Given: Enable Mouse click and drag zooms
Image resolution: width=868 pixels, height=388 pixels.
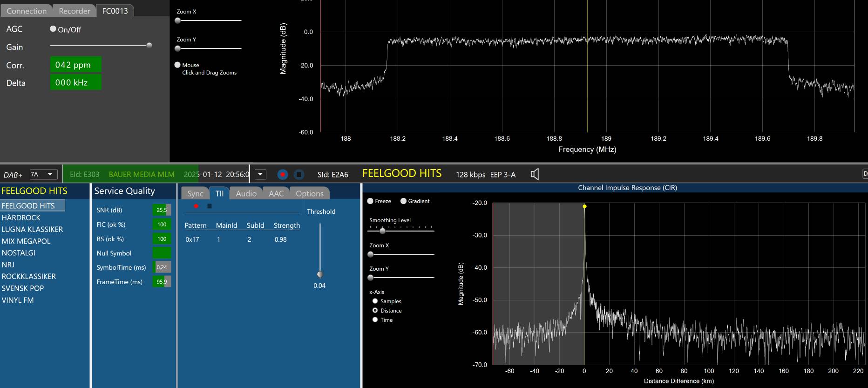Looking at the screenshot, I should click(x=177, y=65).
